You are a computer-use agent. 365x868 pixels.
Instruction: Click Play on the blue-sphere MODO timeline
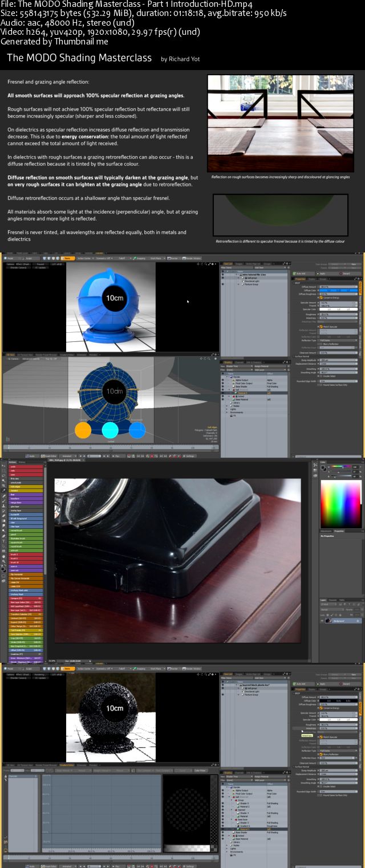coord(118,456)
